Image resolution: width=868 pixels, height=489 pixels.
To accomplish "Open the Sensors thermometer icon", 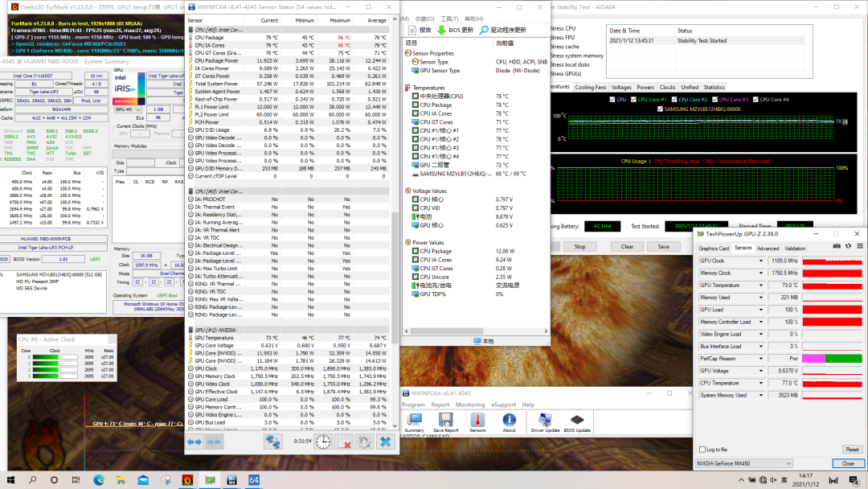I will 477,420.
